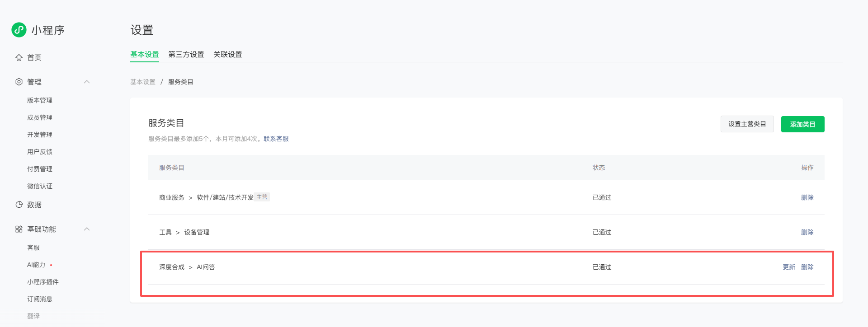Open 版本管理 in the sidebar
This screenshot has height=327, width=868.
(x=40, y=100)
